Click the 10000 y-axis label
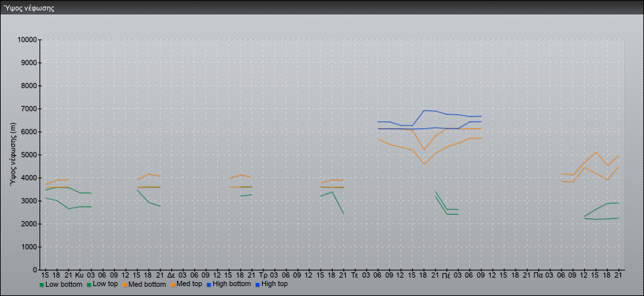644x296 pixels. click(28, 40)
